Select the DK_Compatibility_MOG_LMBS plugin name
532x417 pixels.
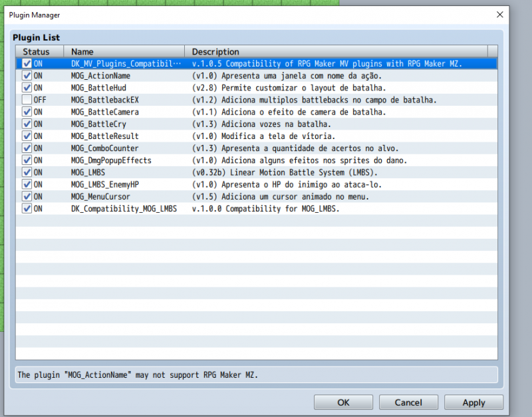tap(124, 209)
